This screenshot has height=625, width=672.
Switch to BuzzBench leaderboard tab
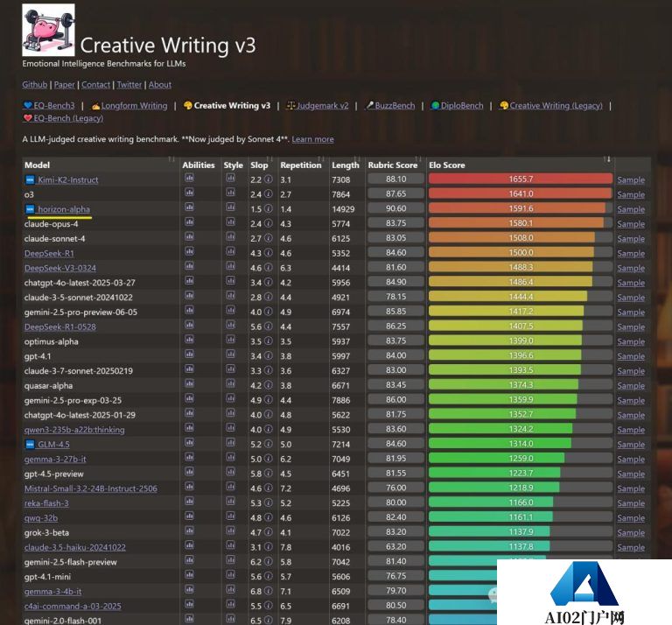tap(390, 105)
